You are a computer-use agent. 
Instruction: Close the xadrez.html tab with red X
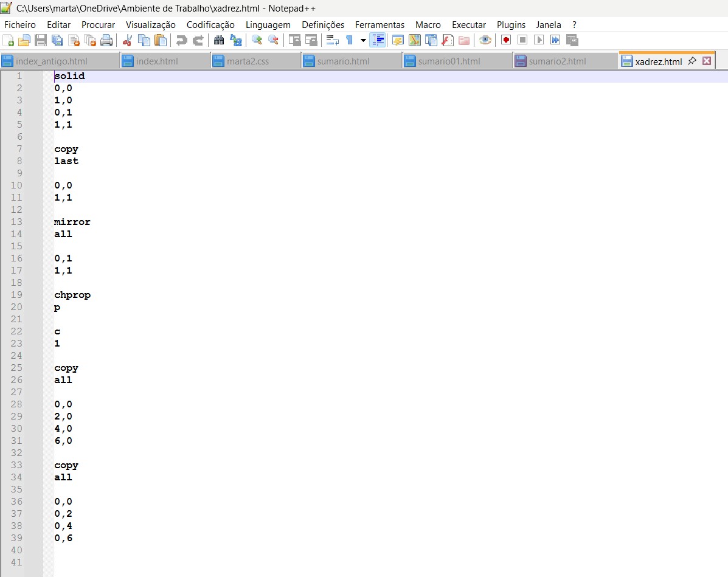(x=707, y=61)
